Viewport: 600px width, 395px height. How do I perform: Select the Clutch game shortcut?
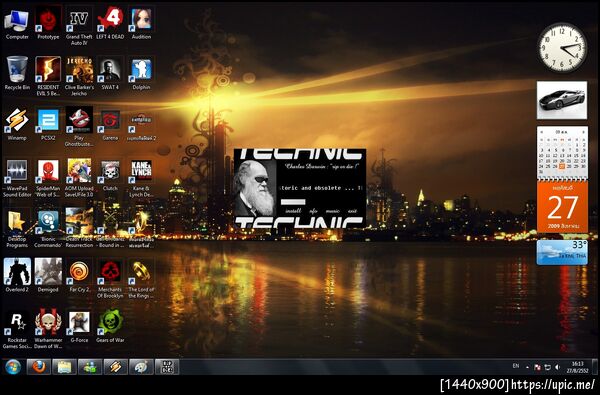coord(110,175)
